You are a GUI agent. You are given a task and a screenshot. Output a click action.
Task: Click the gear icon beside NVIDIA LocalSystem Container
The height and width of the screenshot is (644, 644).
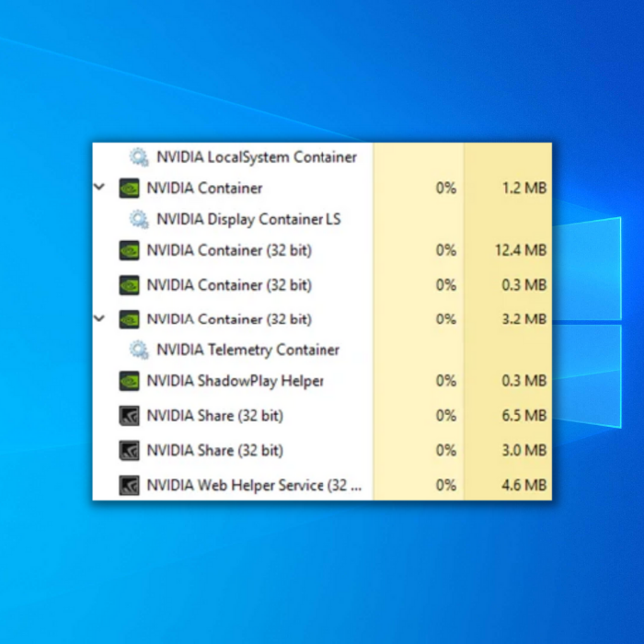pyautogui.click(x=139, y=157)
